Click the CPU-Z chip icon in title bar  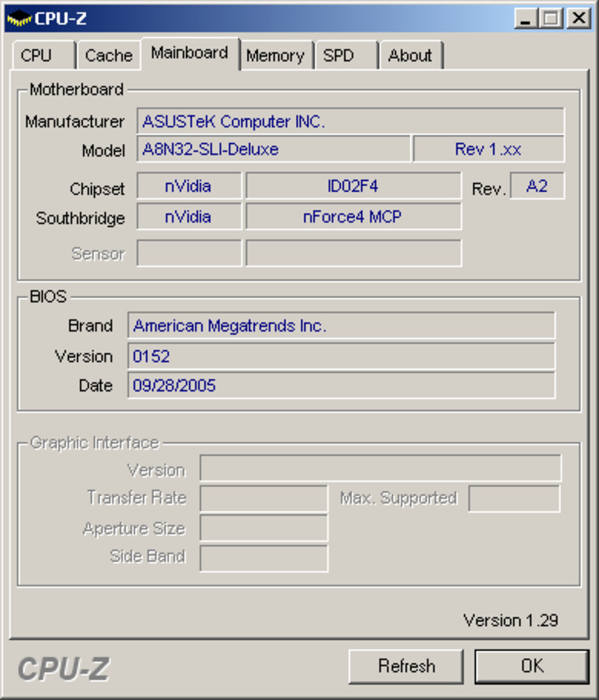click(x=19, y=19)
